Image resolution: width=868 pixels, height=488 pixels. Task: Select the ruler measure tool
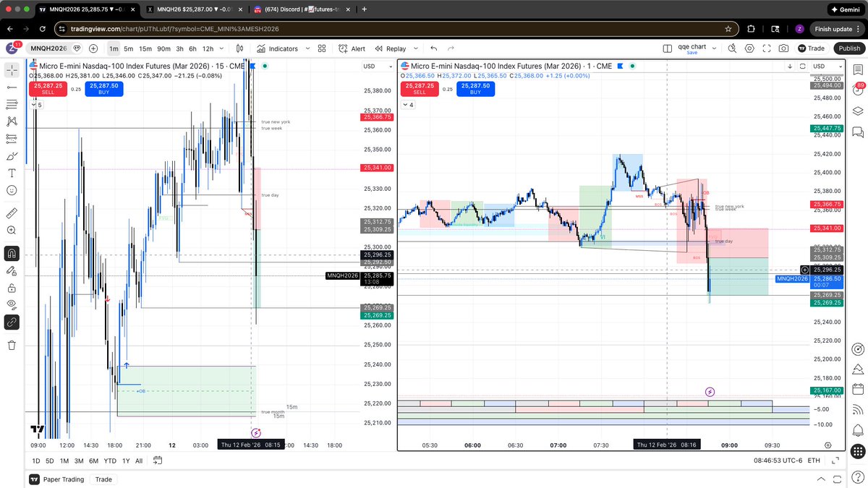[x=12, y=214]
